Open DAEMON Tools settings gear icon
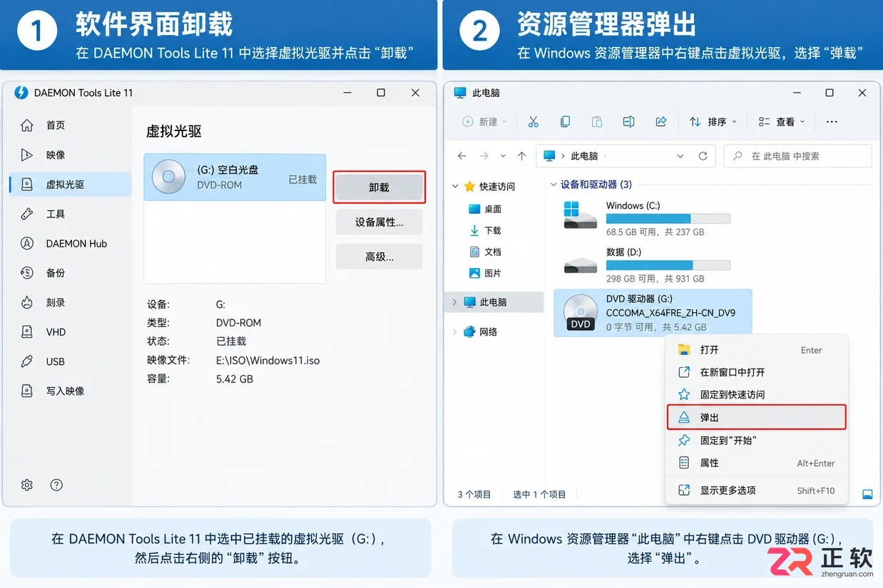 coord(27,485)
